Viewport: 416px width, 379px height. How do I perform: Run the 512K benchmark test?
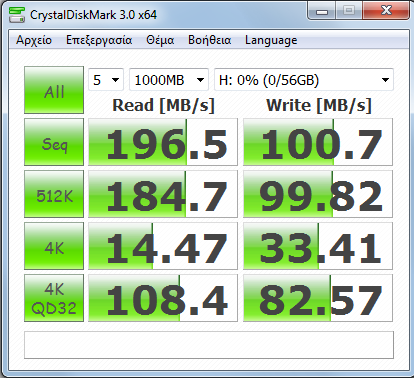coord(54,194)
